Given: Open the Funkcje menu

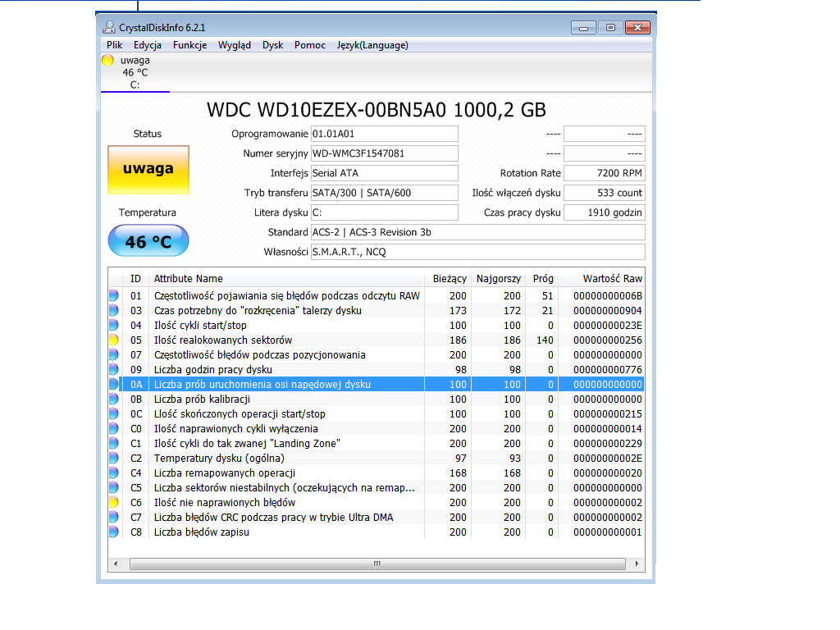Looking at the screenshot, I should click(189, 45).
